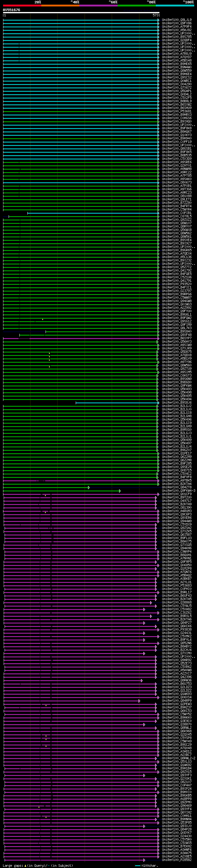
Task: Select hit label UniRef100_A9SRE6
Action: point(177,162)
